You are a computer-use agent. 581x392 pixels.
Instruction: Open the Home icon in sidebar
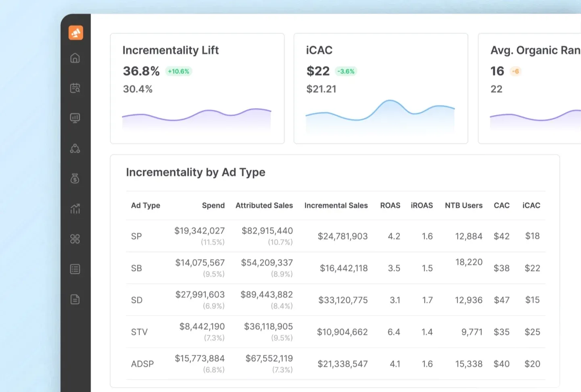[75, 58]
